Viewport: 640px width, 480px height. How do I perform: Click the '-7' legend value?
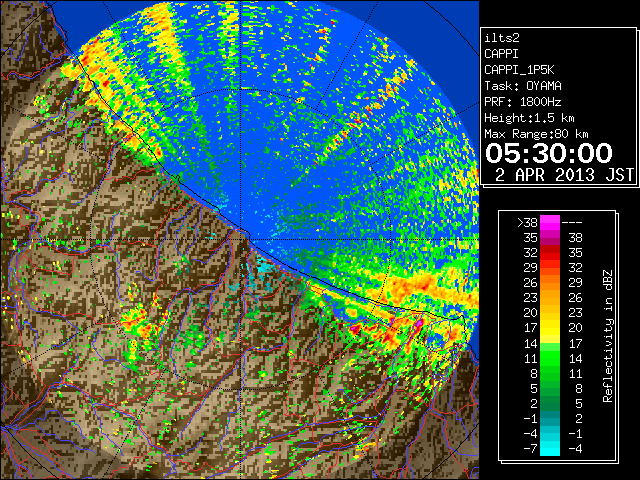pos(530,449)
